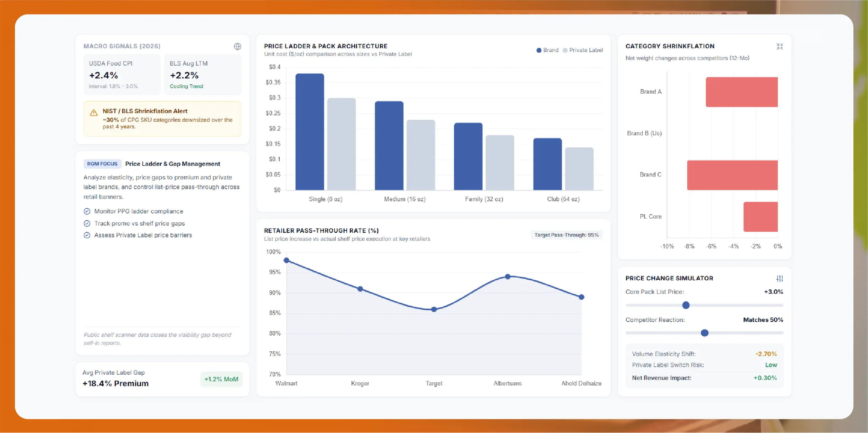The image size is (868, 433).
Task: Click the Private Label bar for Single (8 oz)
Action: tap(342, 144)
